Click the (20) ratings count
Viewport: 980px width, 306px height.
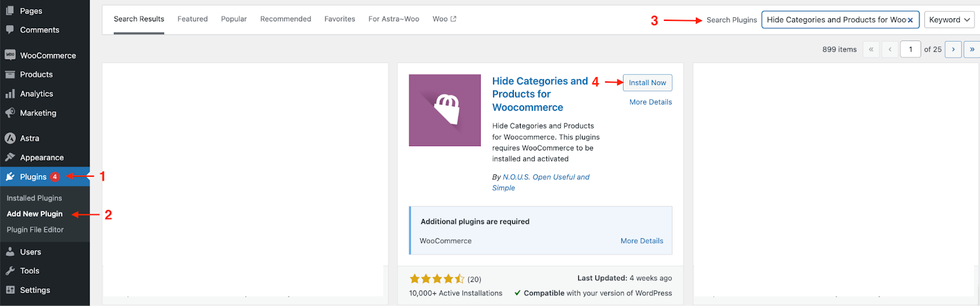(475, 279)
